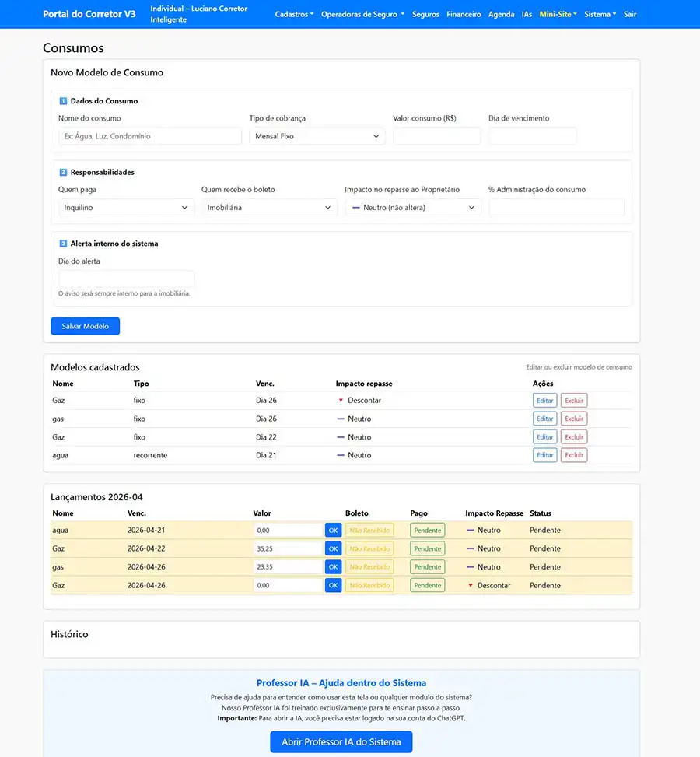This screenshot has height=757, width=700.
Task: Expand the 'Quem paga' select box
Action: pyautogui.click(x=126, y=208)
